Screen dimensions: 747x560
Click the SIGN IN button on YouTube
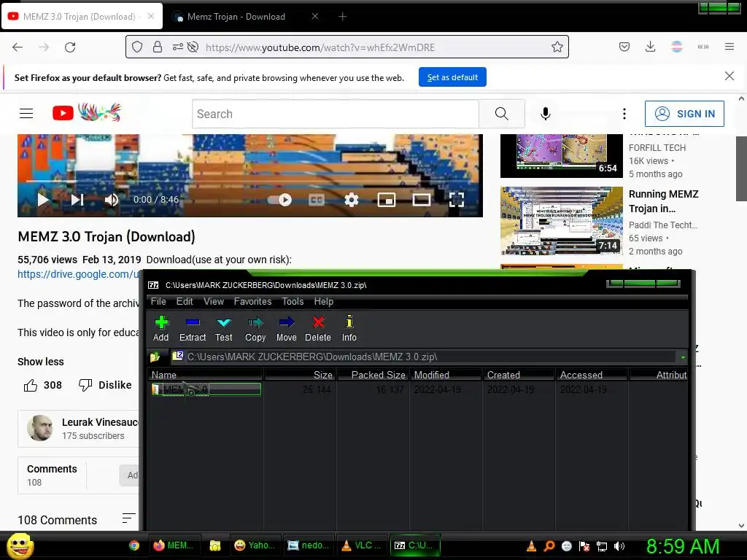pyautogui.click(x=684, y=114)
